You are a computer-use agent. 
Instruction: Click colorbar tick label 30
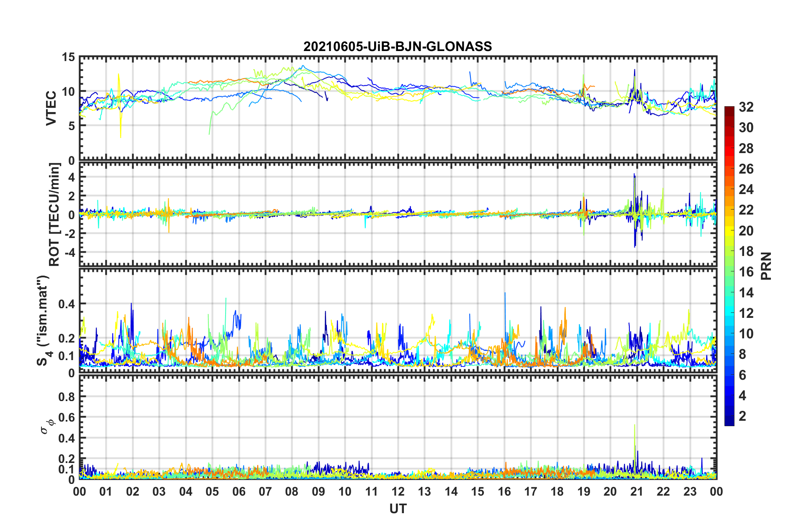[x=746, y=128]
